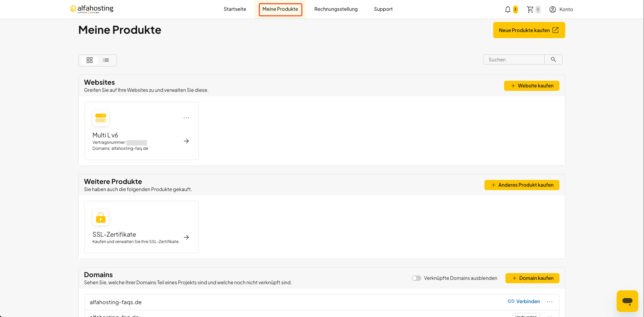Open the notifications bell icon
The width and height of the screenshot is (644, 317).
(x=507, y=9)
